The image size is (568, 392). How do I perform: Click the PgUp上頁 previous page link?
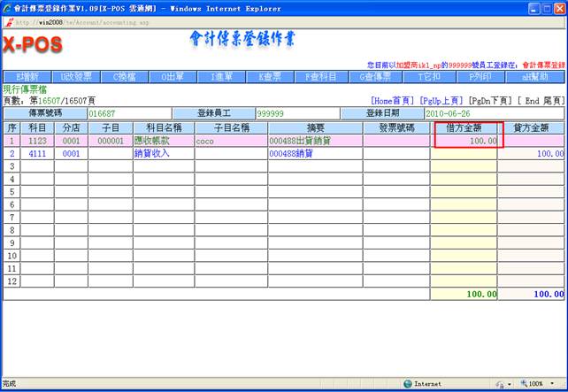tap(441, 101)
